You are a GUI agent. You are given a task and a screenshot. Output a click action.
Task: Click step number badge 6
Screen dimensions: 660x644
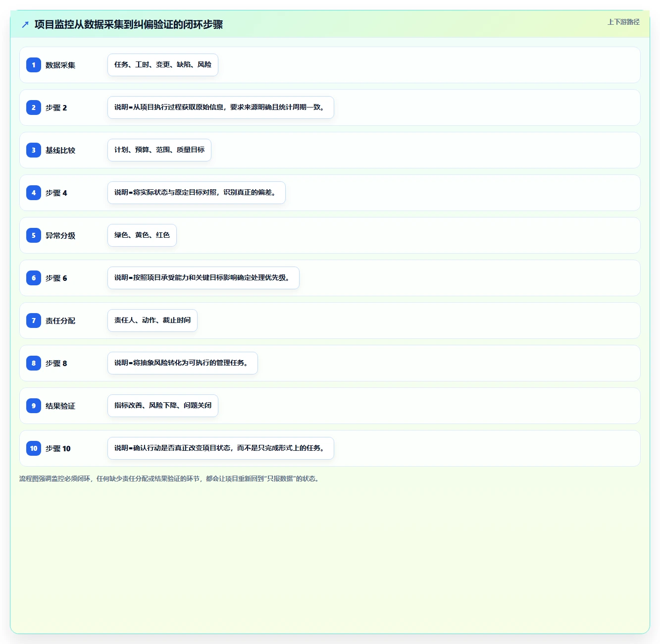point(34,278)
